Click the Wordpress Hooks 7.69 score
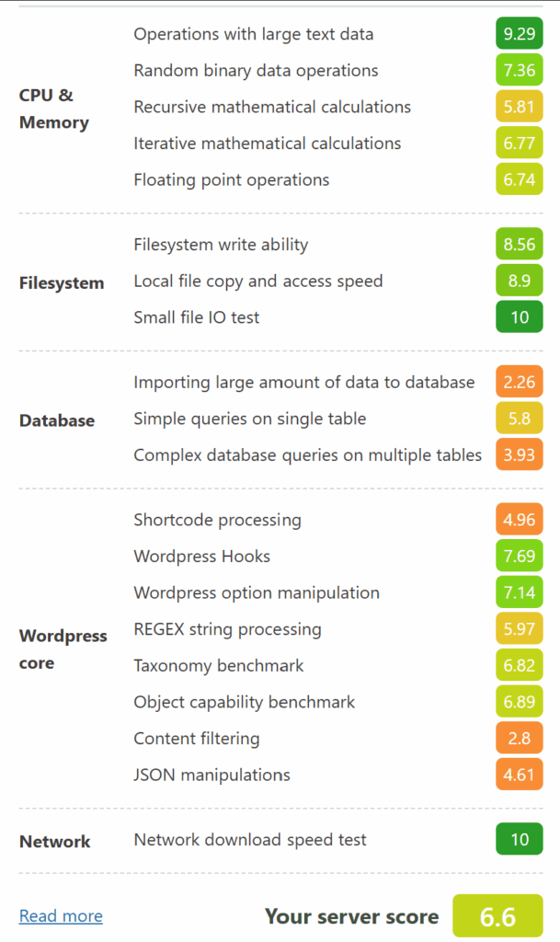Viewport: 560px width, 942px height. [520, 556]
